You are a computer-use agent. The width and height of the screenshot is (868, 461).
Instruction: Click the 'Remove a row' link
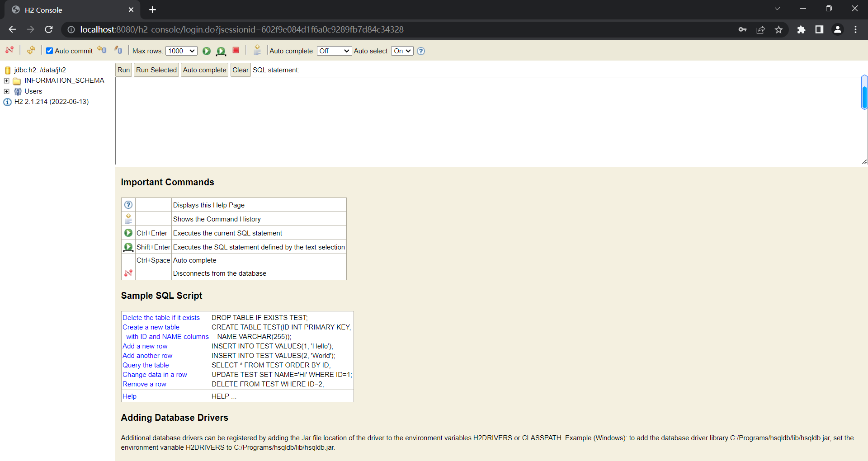(144, 384)
